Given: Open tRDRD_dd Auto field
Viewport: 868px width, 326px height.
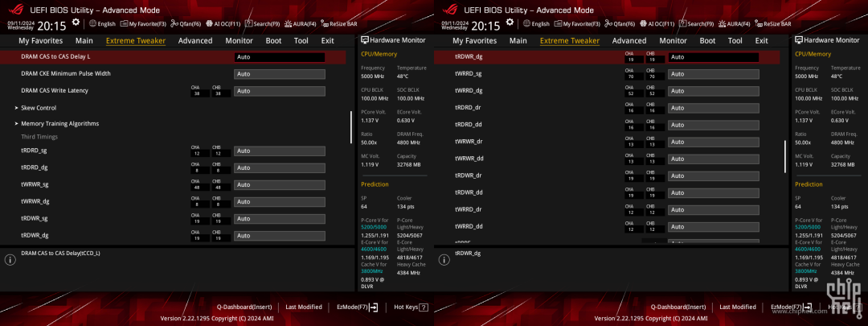Looking at the screenshot, I should click(x=714, y=125).
